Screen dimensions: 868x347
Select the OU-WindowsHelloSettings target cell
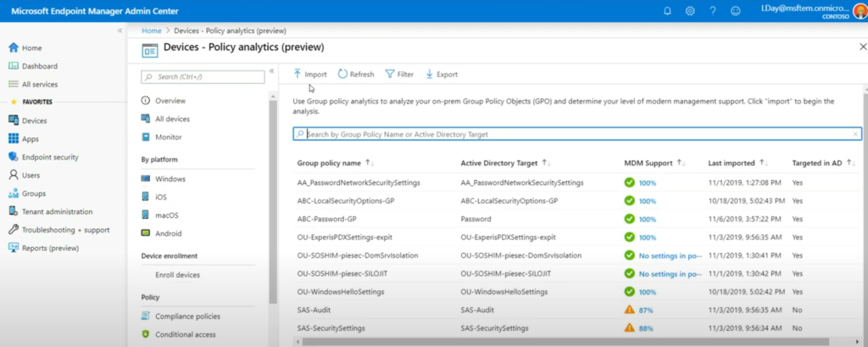coord(504,292)
